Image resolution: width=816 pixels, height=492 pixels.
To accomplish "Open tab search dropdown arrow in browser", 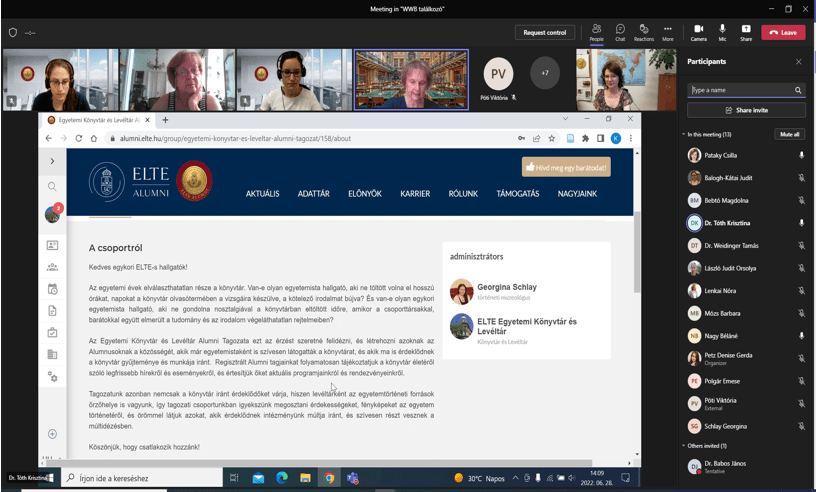I will pos(565,119).
